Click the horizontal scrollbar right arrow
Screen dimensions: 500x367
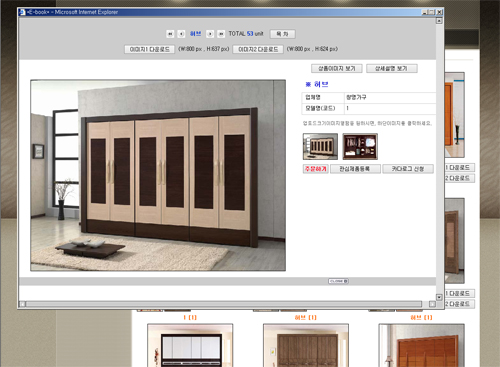(432, 304)
